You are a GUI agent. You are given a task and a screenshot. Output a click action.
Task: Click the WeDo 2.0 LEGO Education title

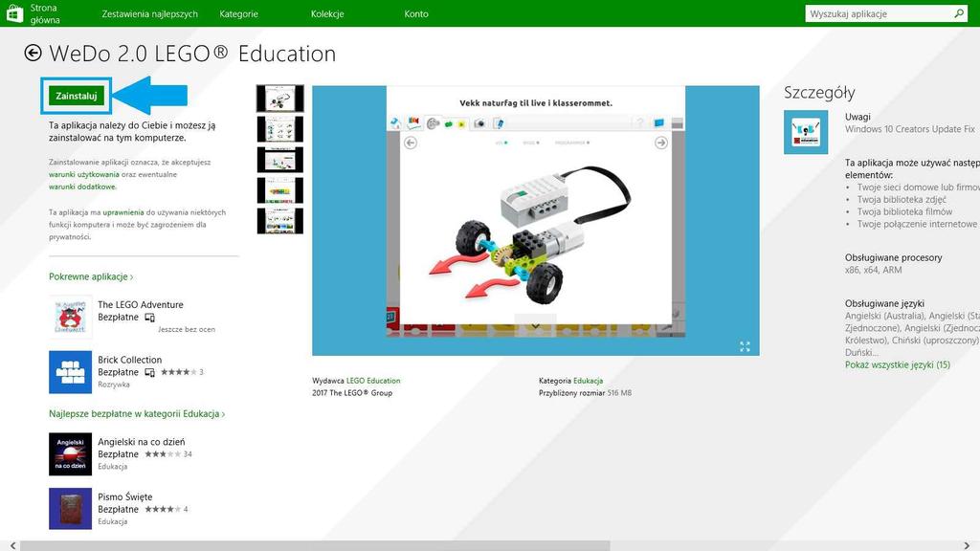(192, 54)
